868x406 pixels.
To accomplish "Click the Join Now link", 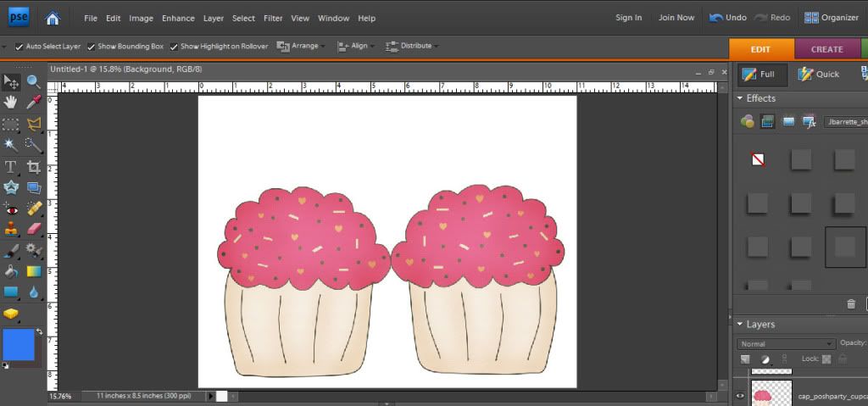I will click(676, 18).
